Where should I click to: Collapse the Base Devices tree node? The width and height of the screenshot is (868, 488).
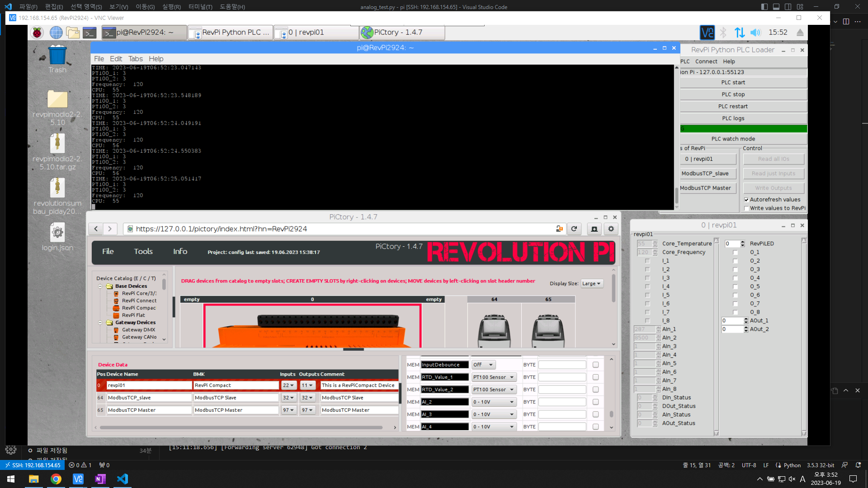[100, 286]
